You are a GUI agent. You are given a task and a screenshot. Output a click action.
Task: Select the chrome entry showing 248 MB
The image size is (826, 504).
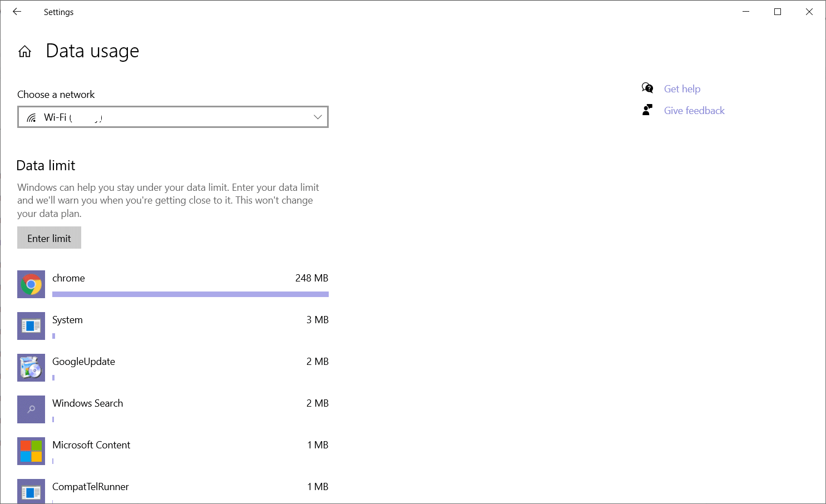(172, 278)
